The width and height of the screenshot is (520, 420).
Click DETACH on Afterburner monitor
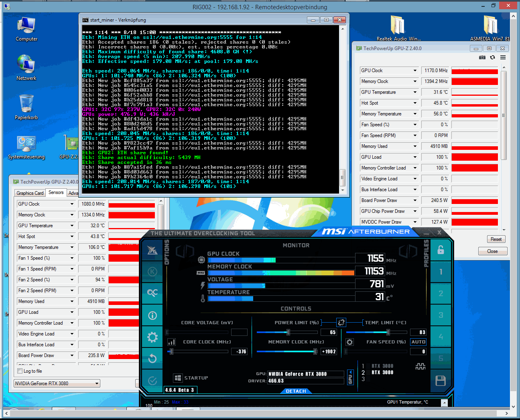pos(296,391)
